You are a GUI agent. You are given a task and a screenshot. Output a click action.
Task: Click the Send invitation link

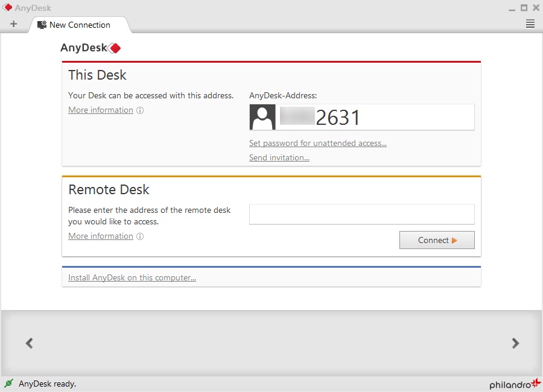coord(279,157)
